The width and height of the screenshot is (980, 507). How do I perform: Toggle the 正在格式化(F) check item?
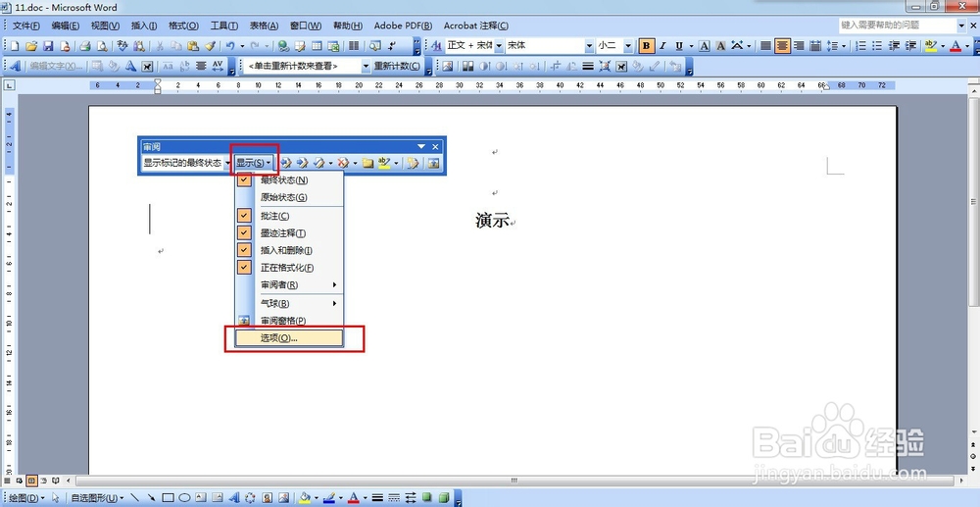[x=289, y=268]
